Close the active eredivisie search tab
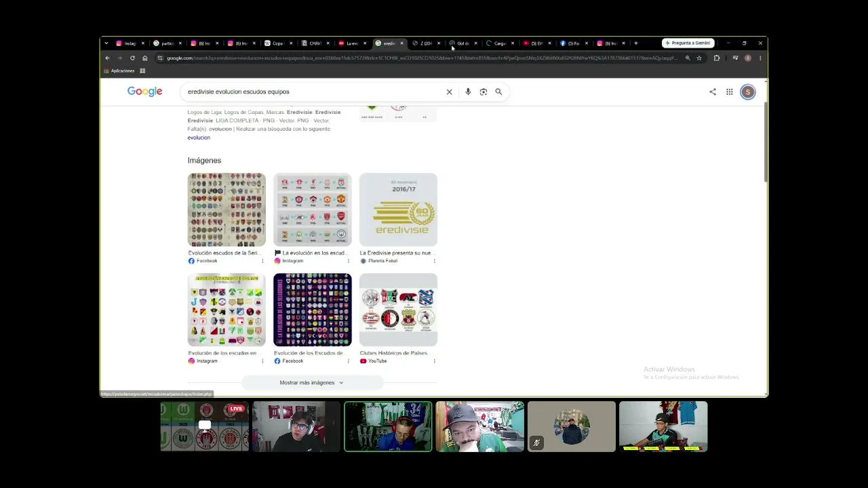Screen dimensions: 868x488 click(x=402, y=43)
